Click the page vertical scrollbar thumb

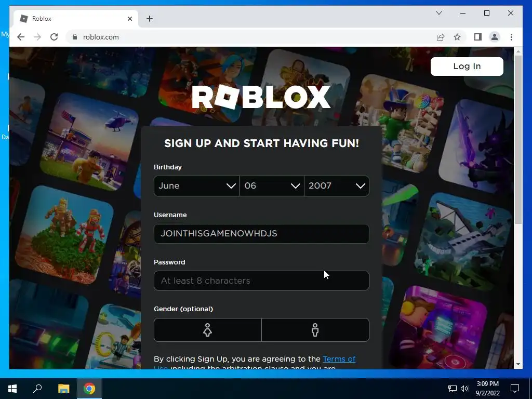pos(518,139)
